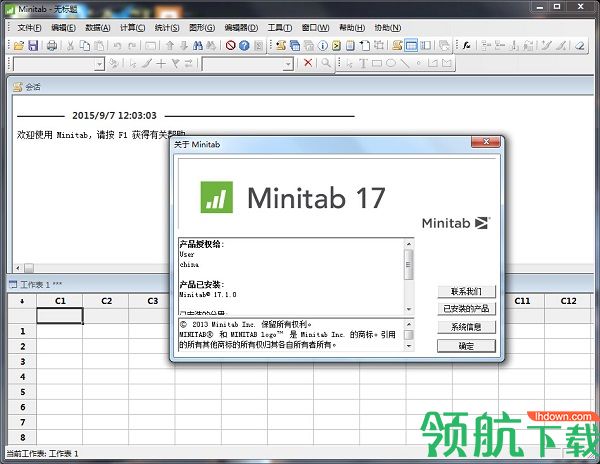This screenshot has height=464, width=600.
Task: Paste using the clipboard toolbar icon
Action: point(99,46)
